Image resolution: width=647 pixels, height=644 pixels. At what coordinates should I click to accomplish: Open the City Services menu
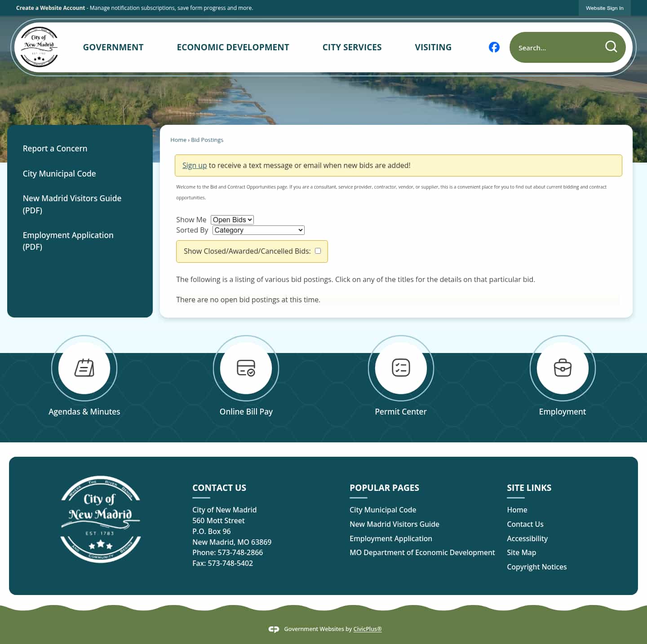point(352,47)
